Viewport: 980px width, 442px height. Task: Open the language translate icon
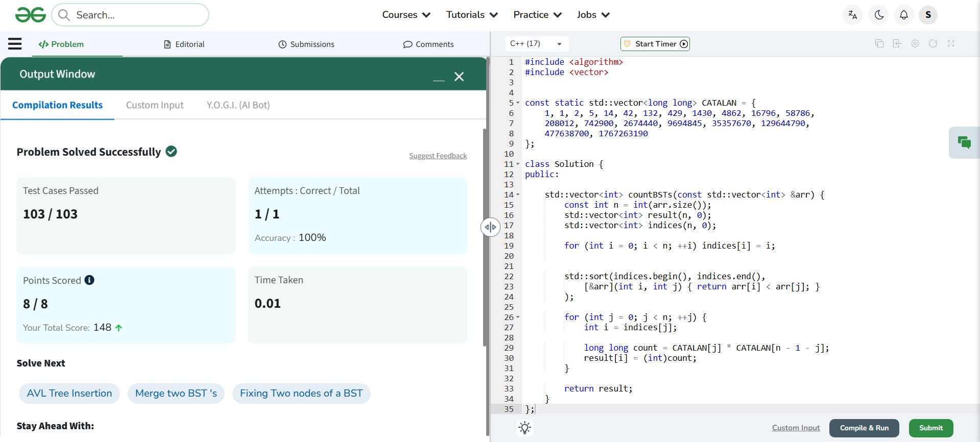852,15
